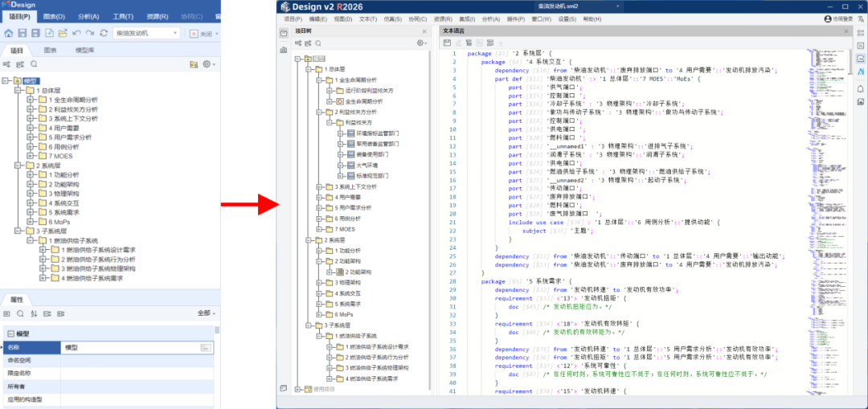Click the language translate icon at top right
The height and width of the screenshot is (409, 868).
861,18
